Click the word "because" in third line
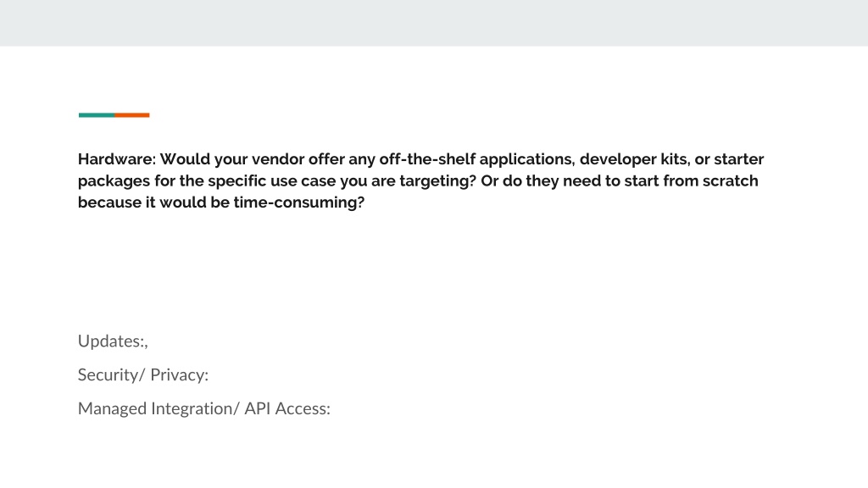 click(x=109, y=202)
